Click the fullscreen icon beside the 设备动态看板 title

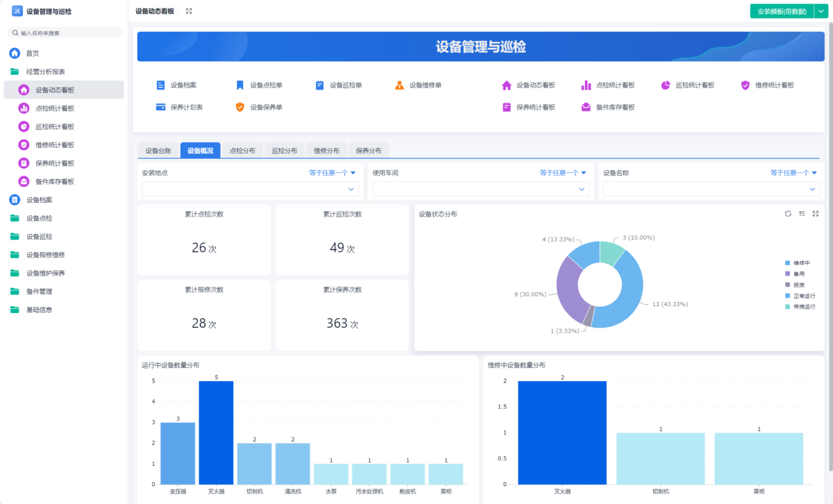(189, 11)
